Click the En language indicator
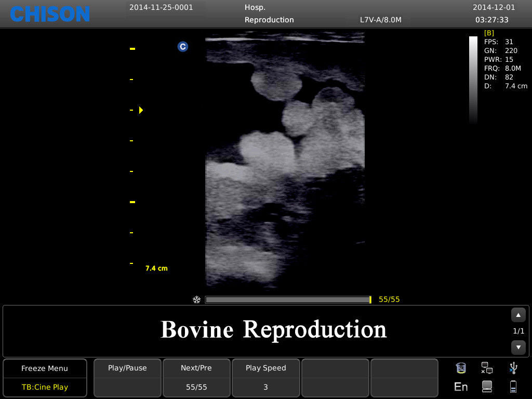Screen dimensions: 532x399 point(460,387)
